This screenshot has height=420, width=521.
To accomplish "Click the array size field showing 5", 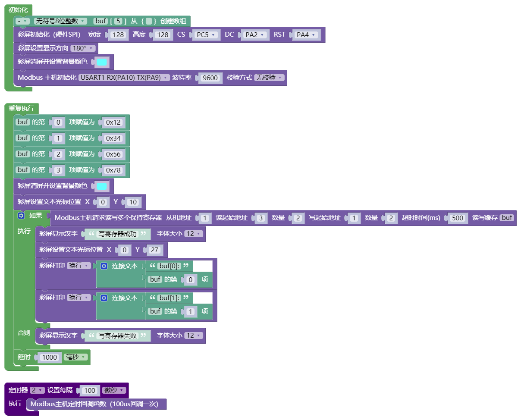I will [x=119, y=21].
